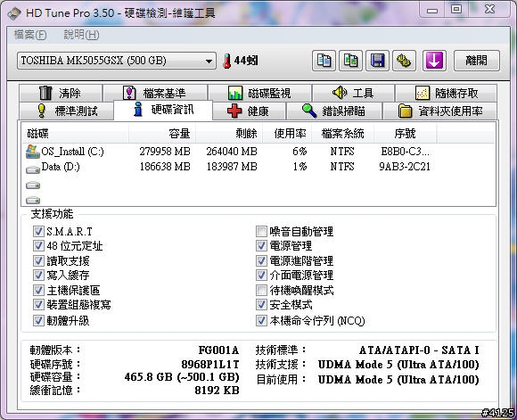Click the OS_Install (C:) drive icon

pos(32,152)
